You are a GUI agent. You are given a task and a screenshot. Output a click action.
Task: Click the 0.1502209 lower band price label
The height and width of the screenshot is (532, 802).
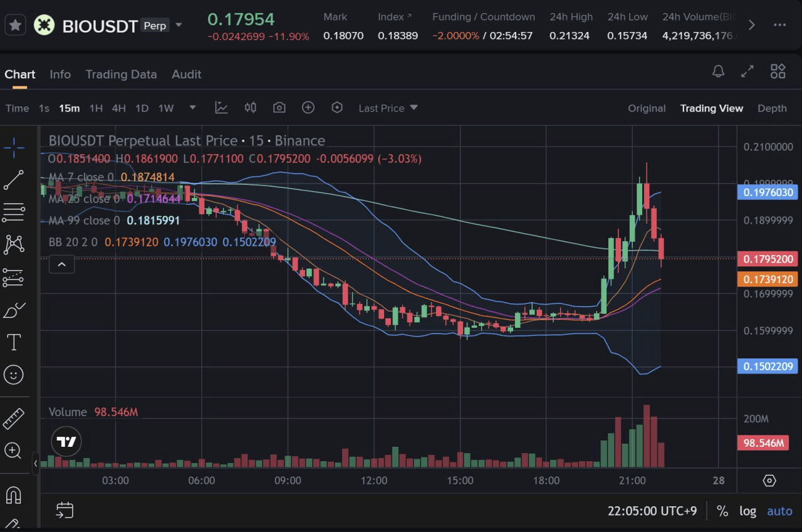tap(769, 366)
